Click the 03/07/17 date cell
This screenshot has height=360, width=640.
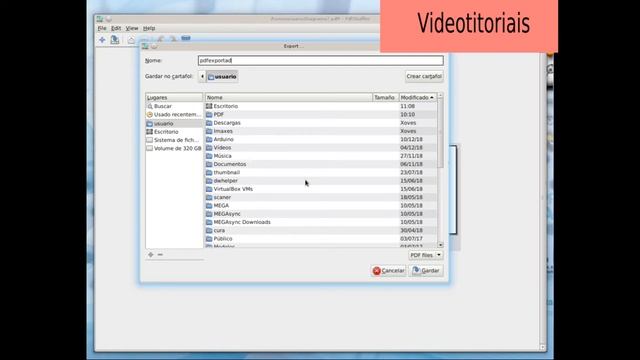[x=411, y=238]
